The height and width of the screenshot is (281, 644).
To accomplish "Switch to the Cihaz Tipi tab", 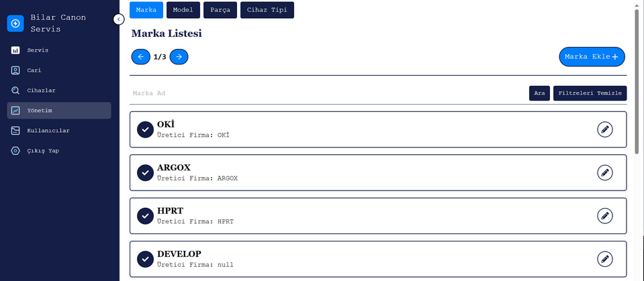I will pyautogui.click(x=267, y=10).
